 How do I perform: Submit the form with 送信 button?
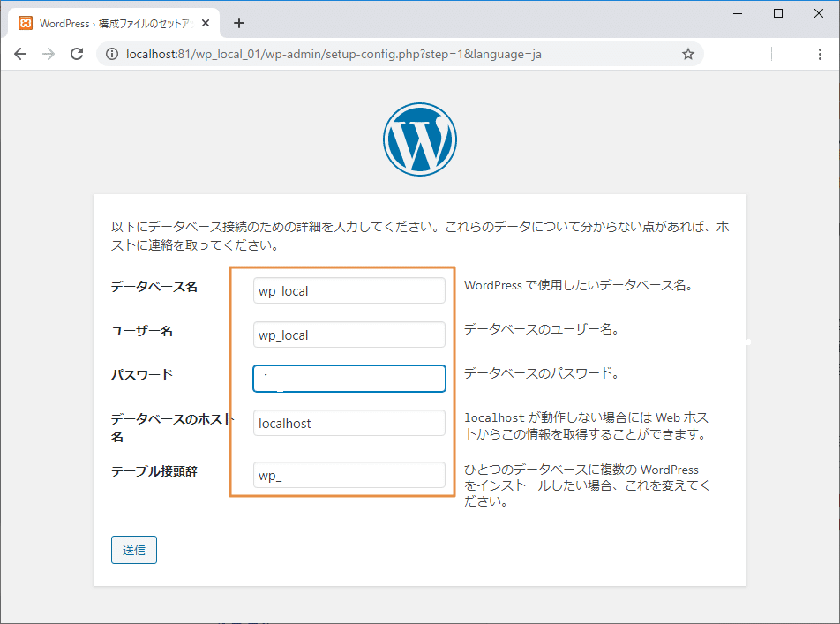(x=134, y=550)
